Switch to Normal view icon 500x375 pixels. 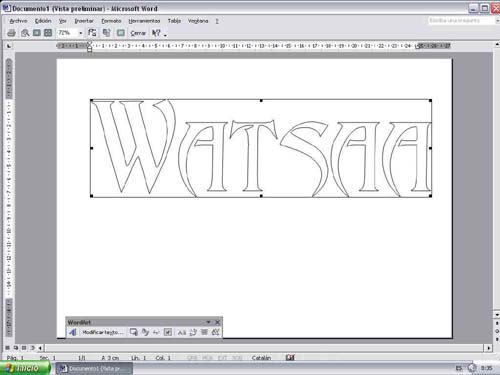click(x=7, y=348)
